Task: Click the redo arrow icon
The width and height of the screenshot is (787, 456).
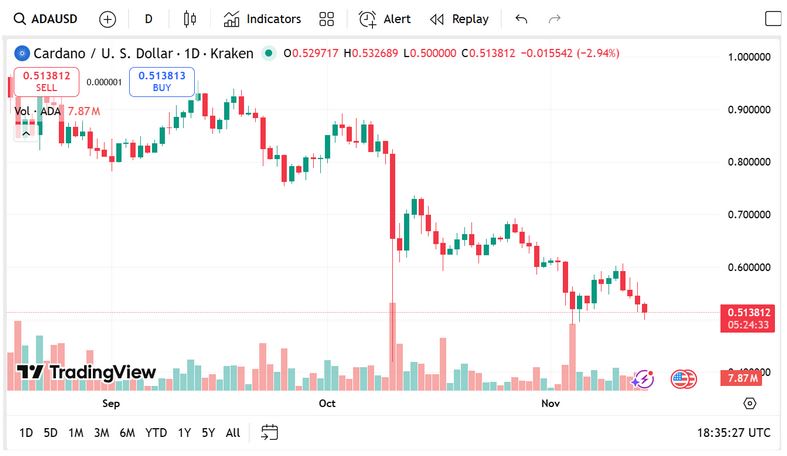Action: tap(555, 19)
